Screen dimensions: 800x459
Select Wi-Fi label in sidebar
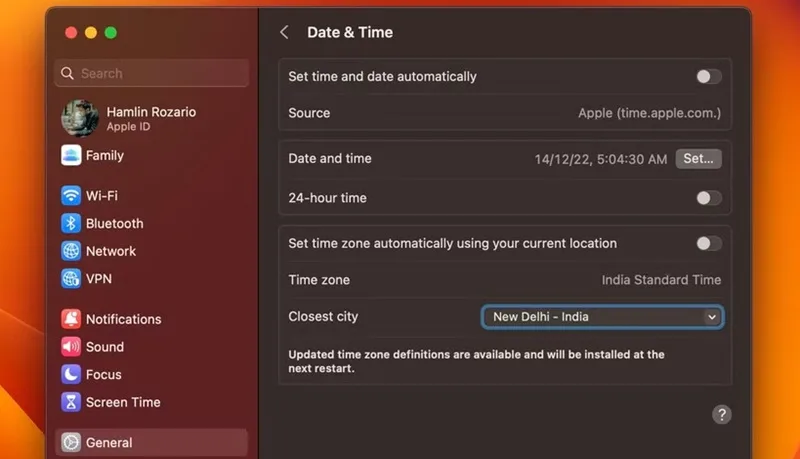point(102,196)
